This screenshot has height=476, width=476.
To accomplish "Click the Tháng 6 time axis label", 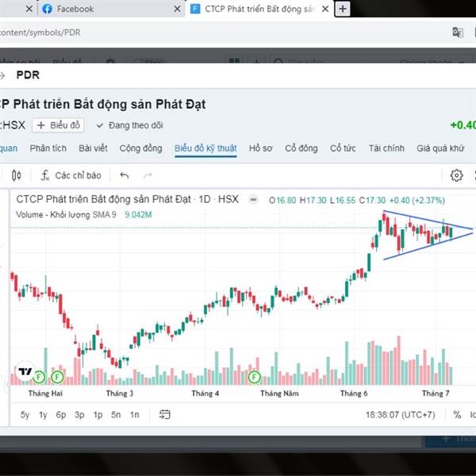I will (x=354, y=393).
